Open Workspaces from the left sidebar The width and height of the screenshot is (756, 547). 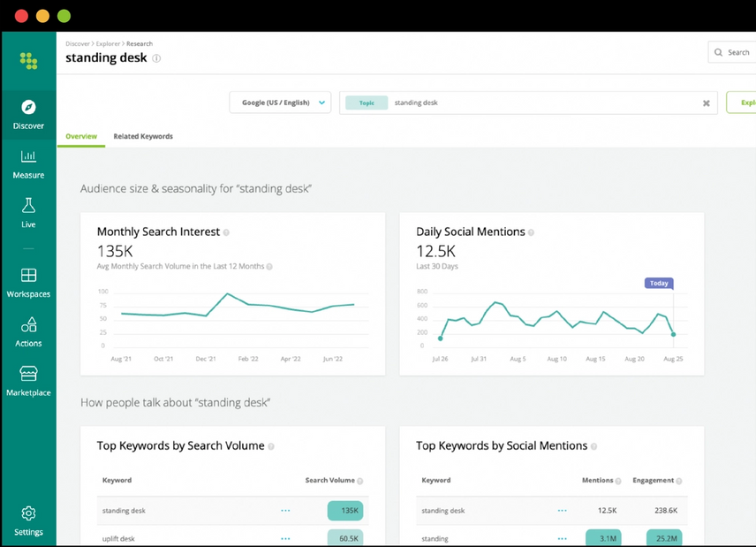[x=28, y=285]
